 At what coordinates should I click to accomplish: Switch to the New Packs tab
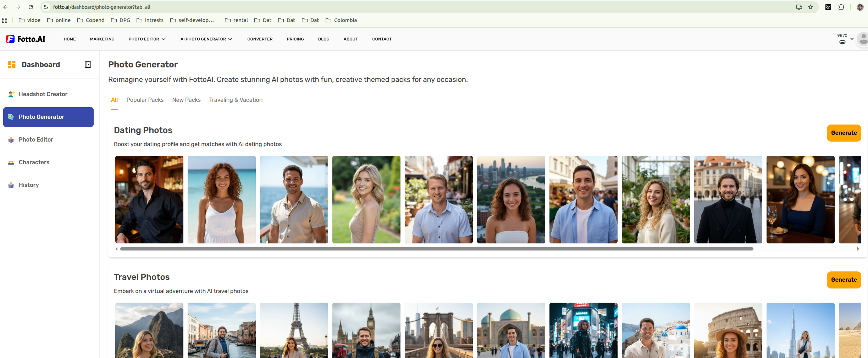[187, 100]
